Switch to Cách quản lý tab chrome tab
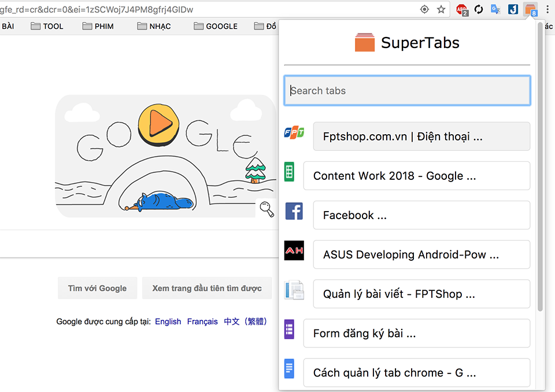 (417, 372)
